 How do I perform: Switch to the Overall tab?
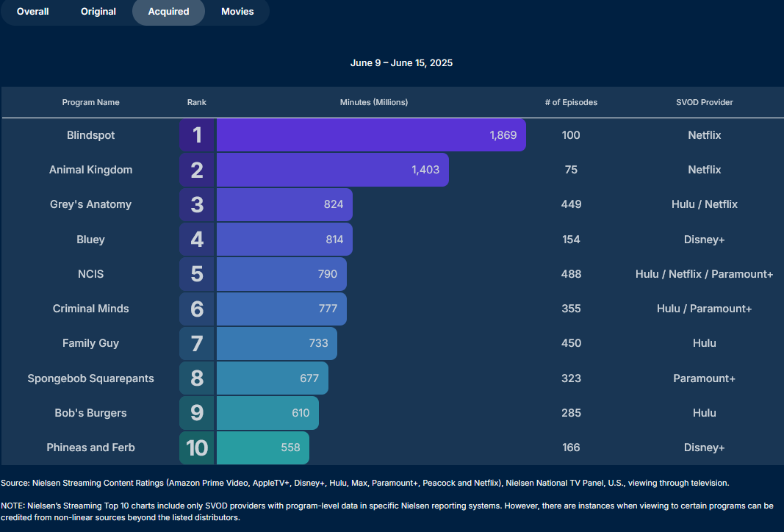tap(33, 12)
